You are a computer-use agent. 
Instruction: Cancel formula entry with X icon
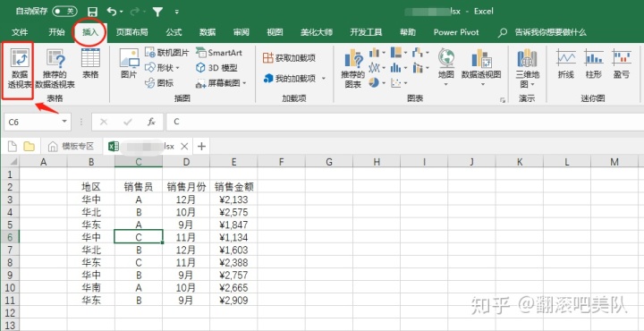[104, 122]
